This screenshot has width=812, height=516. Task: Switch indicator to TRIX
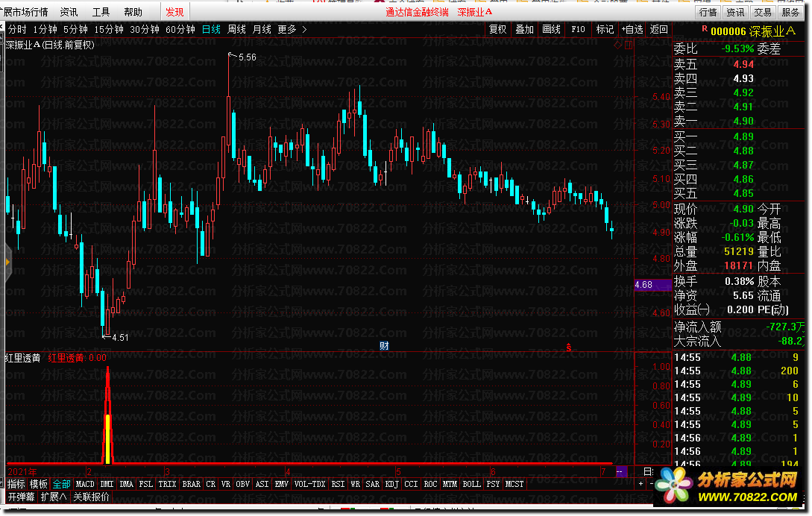point(167,484)
